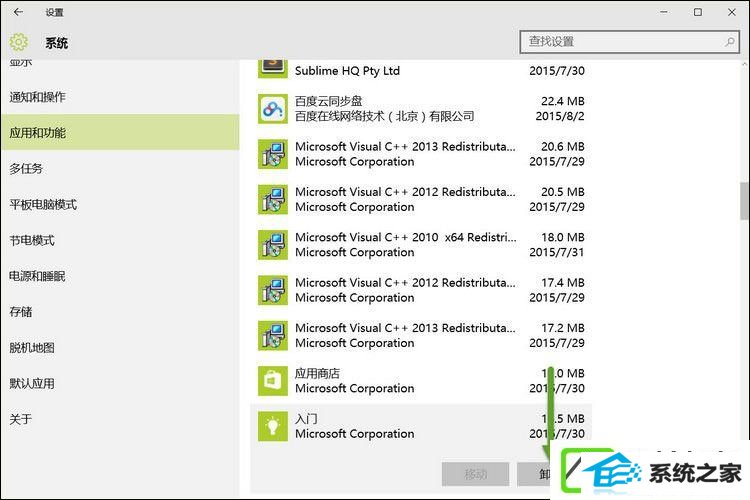Open 脱机地图 settings page
Viewport: 750px width, 500px height.
point(120,348)
